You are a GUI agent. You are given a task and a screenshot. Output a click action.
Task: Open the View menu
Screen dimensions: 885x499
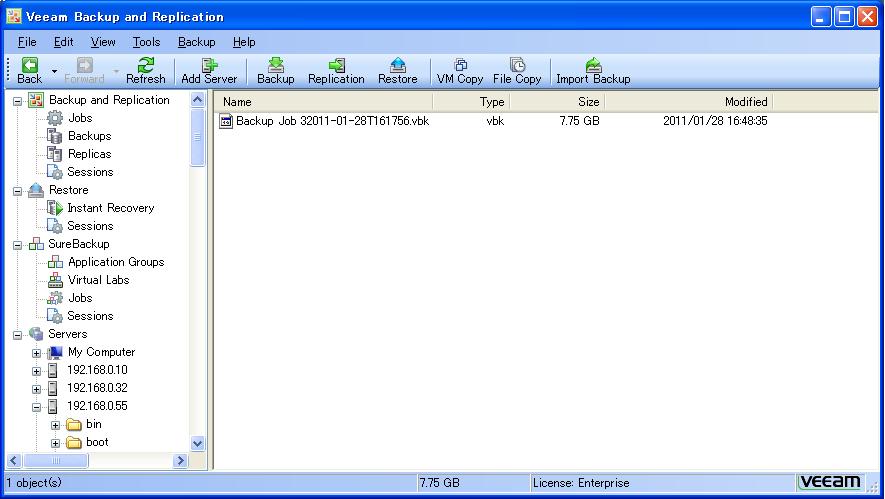pos(103,42)
